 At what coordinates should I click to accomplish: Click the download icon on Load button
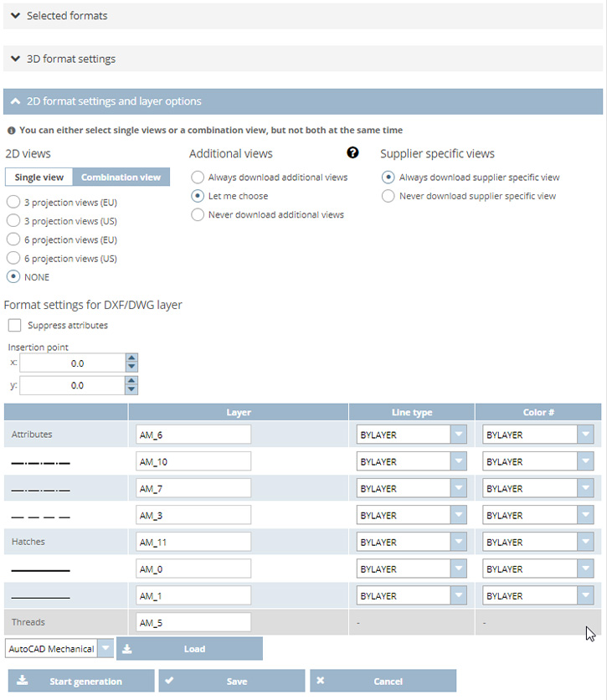coord(127,648)
